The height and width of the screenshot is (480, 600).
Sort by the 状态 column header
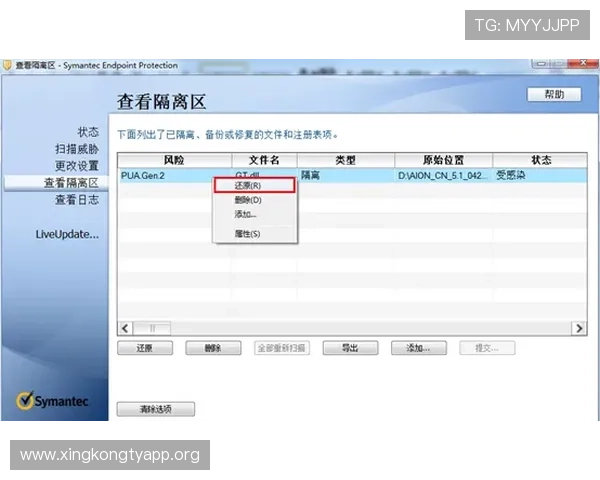coord(540,160)
